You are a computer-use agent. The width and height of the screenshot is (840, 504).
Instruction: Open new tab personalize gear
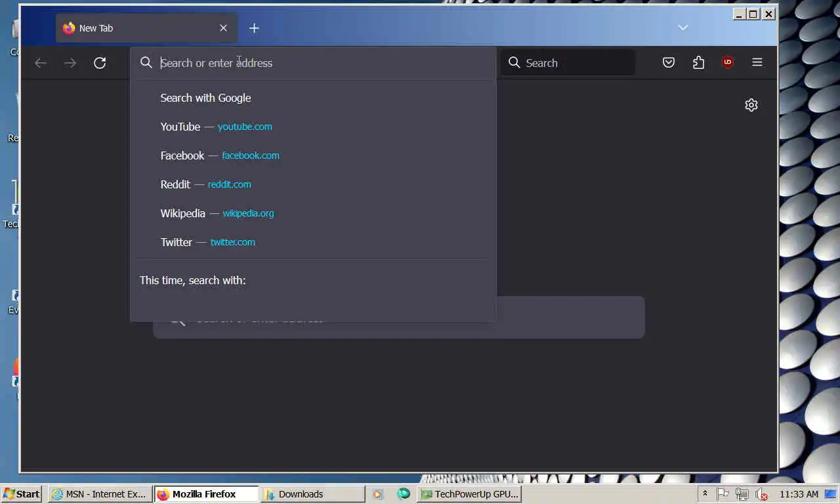coord(751,105)
